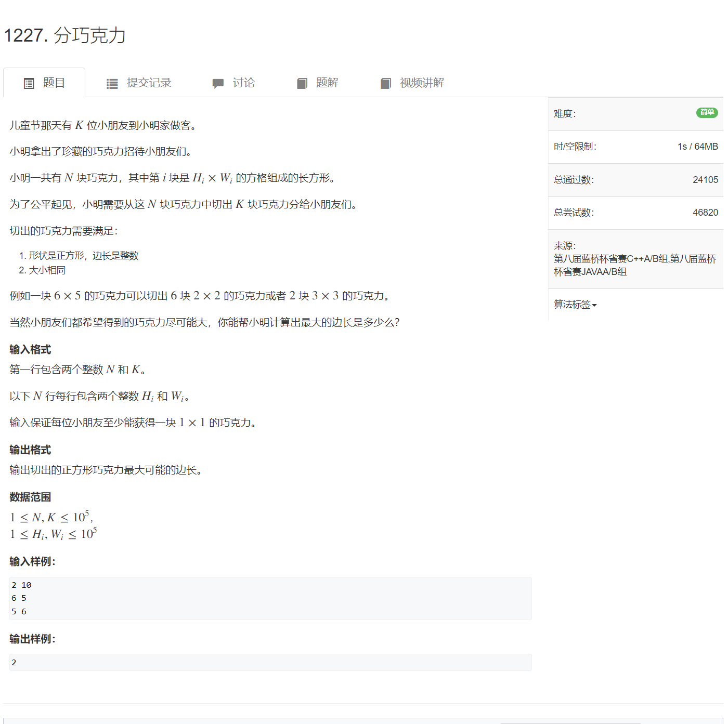Click list item 形状是正方形，边长是整数
Image resolution: width=728 pixels, height=724 pixels.
(x=84, y=256)
